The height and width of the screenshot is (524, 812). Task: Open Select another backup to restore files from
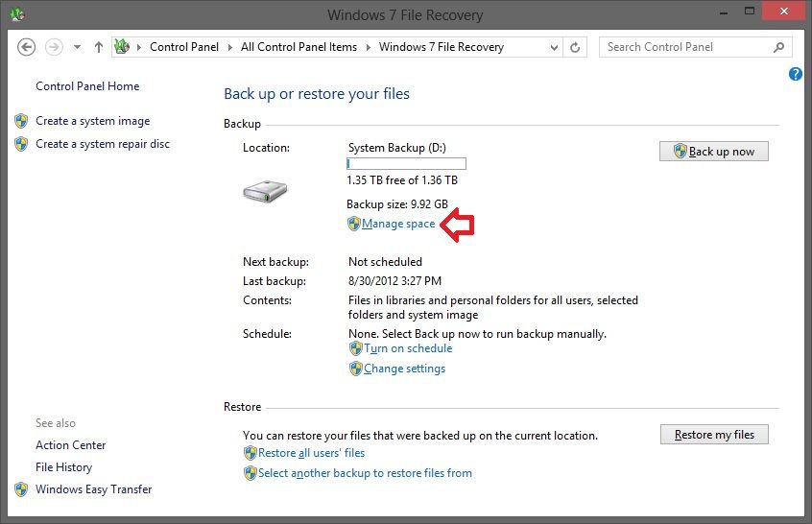(x=365, y=473)
